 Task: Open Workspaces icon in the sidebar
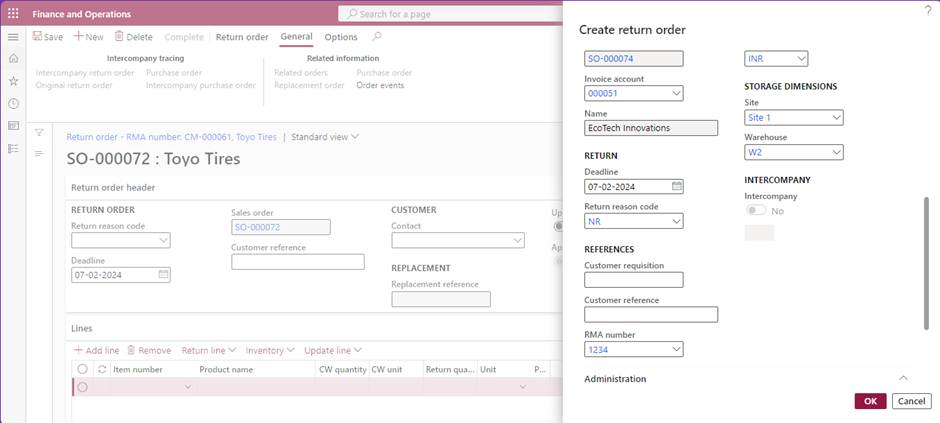(13, 126)
